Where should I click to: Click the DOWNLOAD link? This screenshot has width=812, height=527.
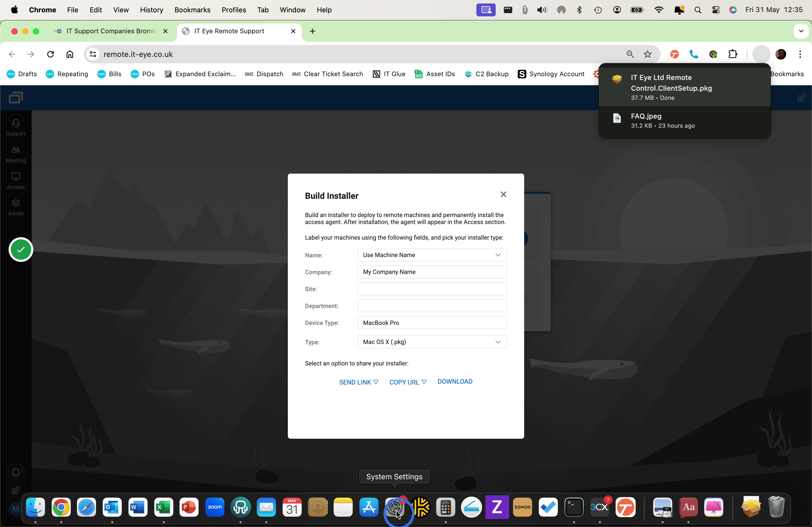pos(455,382)
